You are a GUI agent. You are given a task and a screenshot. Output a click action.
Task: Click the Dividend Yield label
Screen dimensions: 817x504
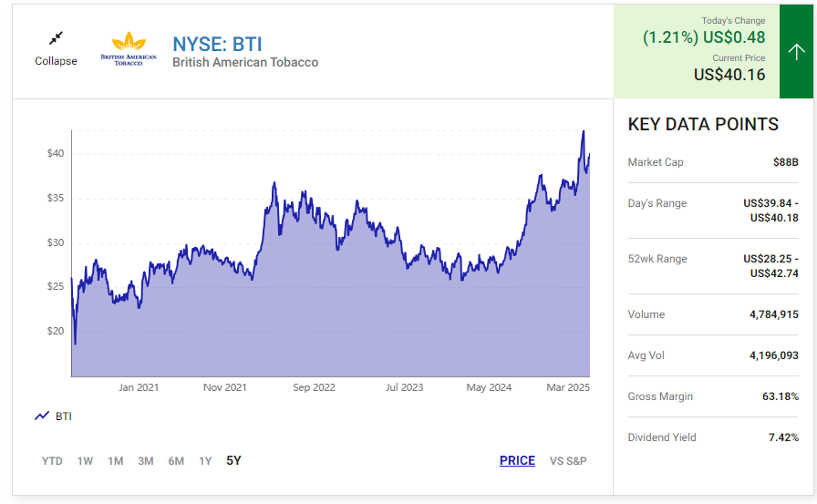(662, 437)
